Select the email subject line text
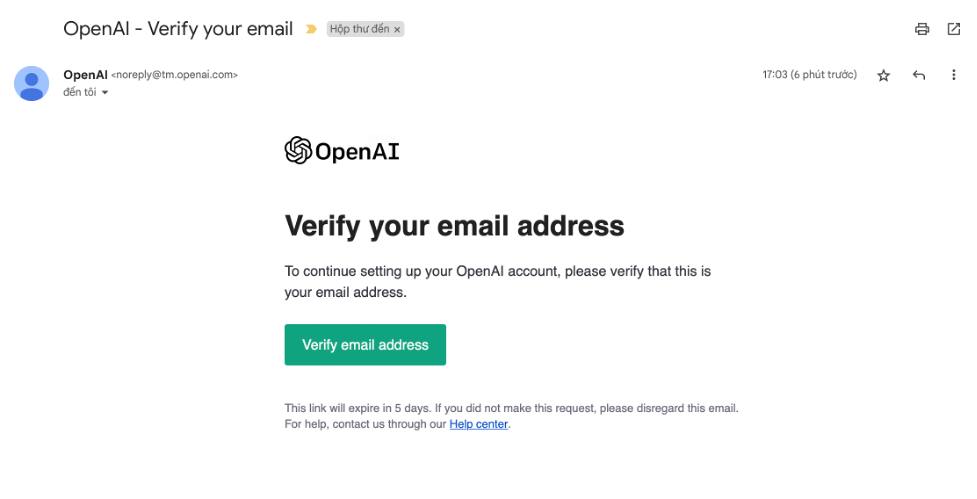Screen dimensions: 977x499 (x=178, y=29)
